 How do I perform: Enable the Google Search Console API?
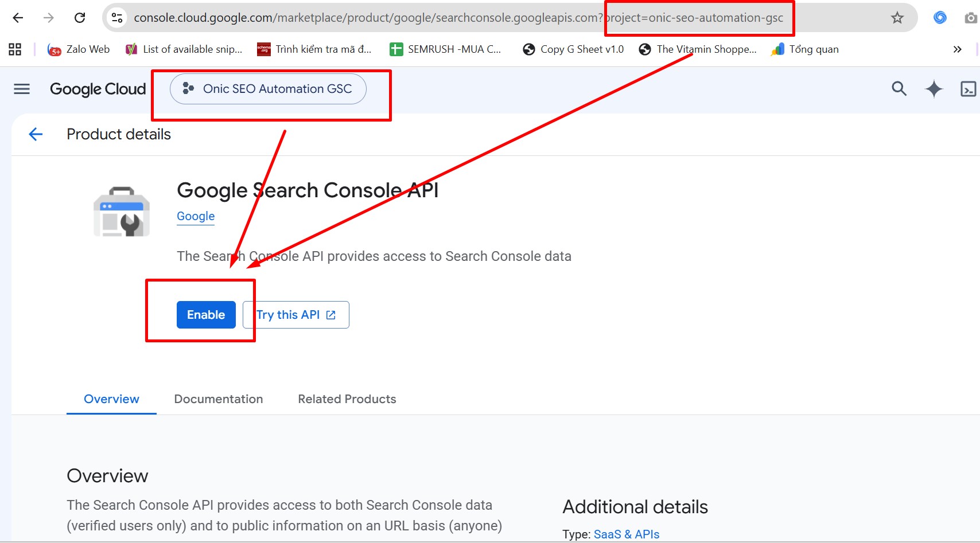(206, 315)
